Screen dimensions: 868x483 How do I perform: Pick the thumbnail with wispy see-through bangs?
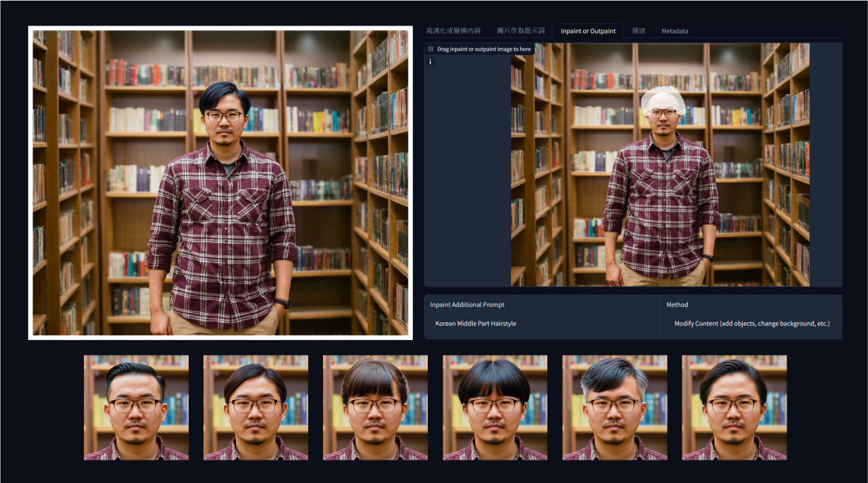click(x=375, y=408)
